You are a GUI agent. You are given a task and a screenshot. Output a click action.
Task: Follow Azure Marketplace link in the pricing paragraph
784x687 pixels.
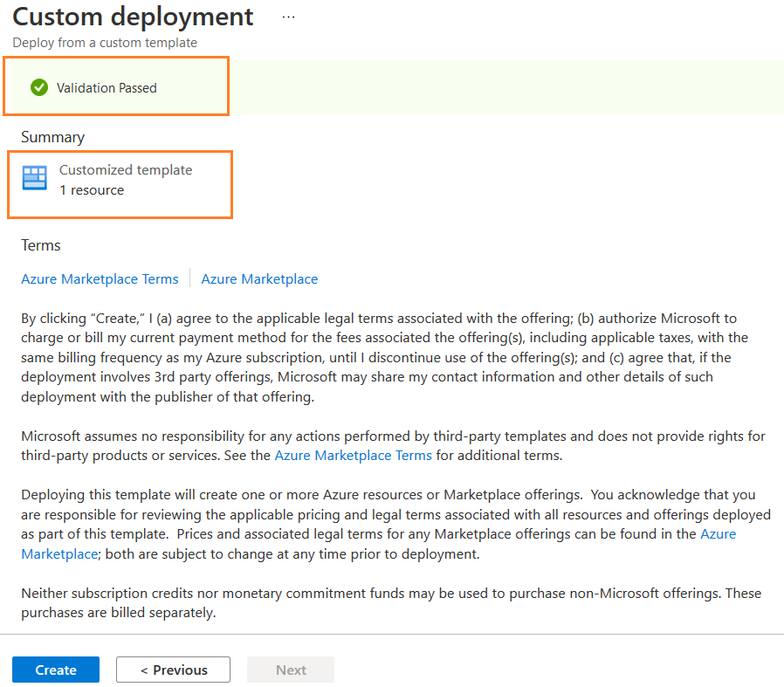click(x=718, y=533)
